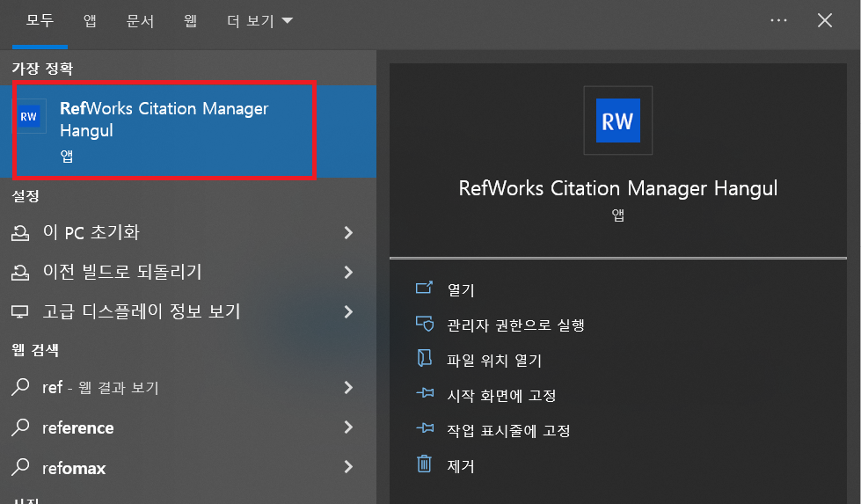This screenshot has height=504, width=861.
Task: Click the run as administrator shield icon
Action: (x=425, y=324)
